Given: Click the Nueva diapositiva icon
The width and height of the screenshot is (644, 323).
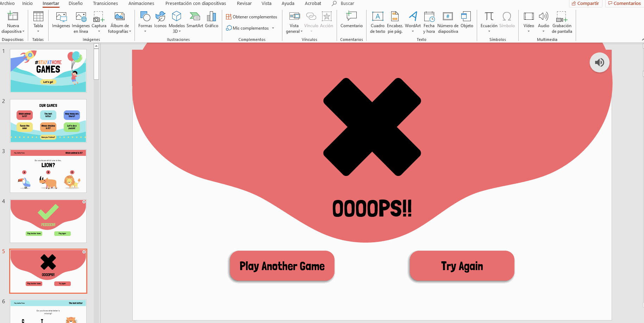Looking at the screenshot, I should point(13,16).
